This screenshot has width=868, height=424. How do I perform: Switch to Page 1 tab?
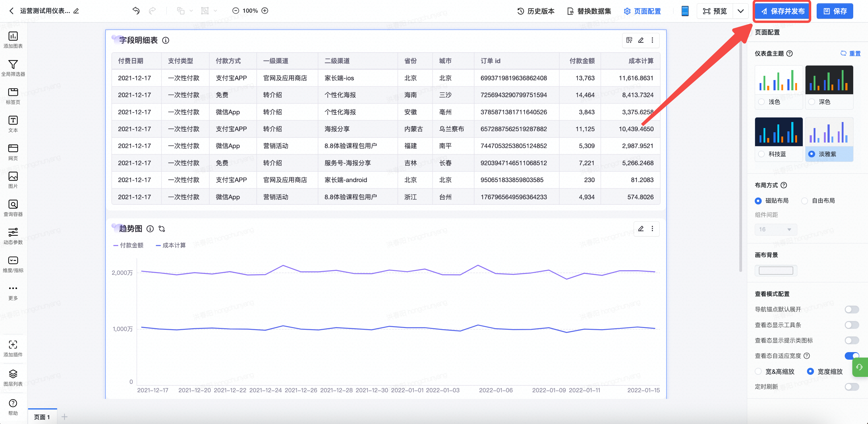coord(42,417)
